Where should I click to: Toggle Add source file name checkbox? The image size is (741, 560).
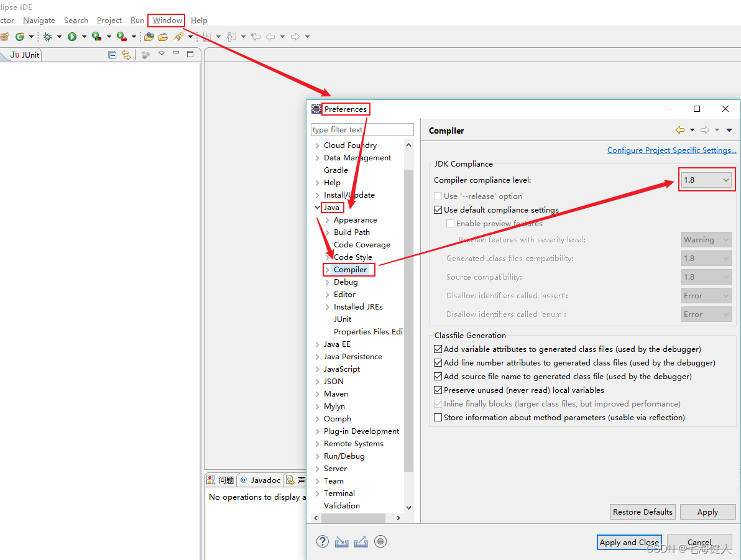coord(438,377)
